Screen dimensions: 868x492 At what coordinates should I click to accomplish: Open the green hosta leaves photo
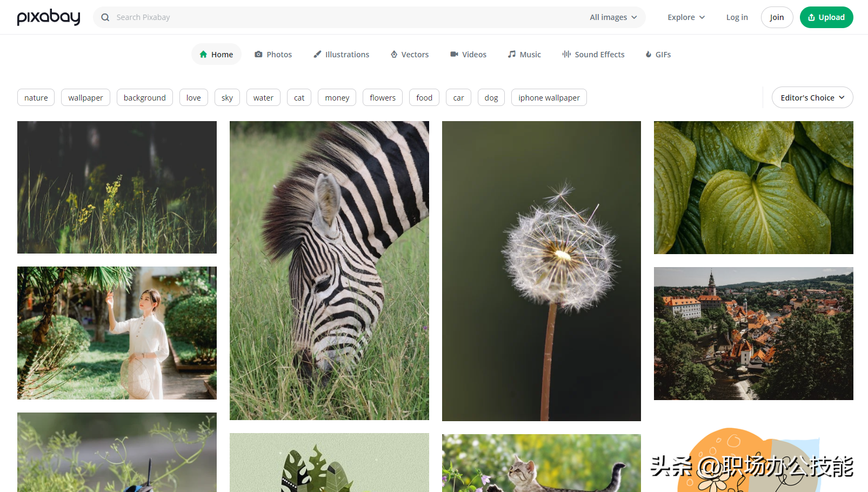click(x=753, y=188)
